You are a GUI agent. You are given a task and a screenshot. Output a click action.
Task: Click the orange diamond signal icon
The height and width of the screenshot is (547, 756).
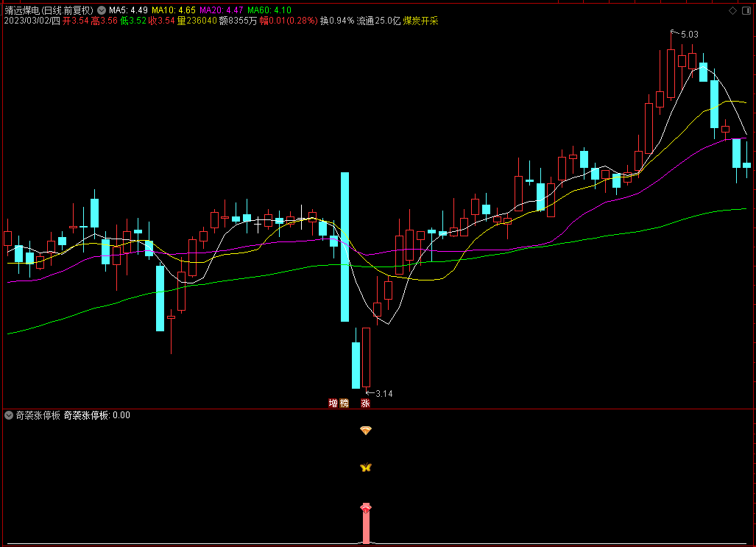(x=366, y=430)
